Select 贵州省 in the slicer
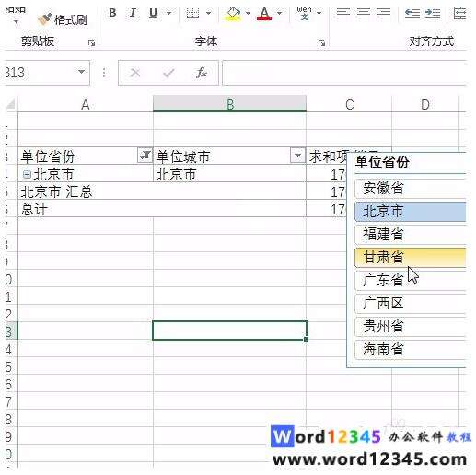The width and height of the screenshot is (476, 475). 411,326
